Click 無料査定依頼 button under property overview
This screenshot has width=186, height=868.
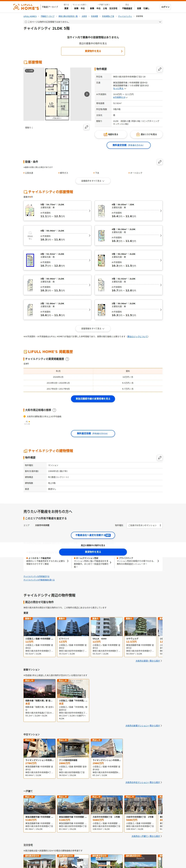point(128,145)
